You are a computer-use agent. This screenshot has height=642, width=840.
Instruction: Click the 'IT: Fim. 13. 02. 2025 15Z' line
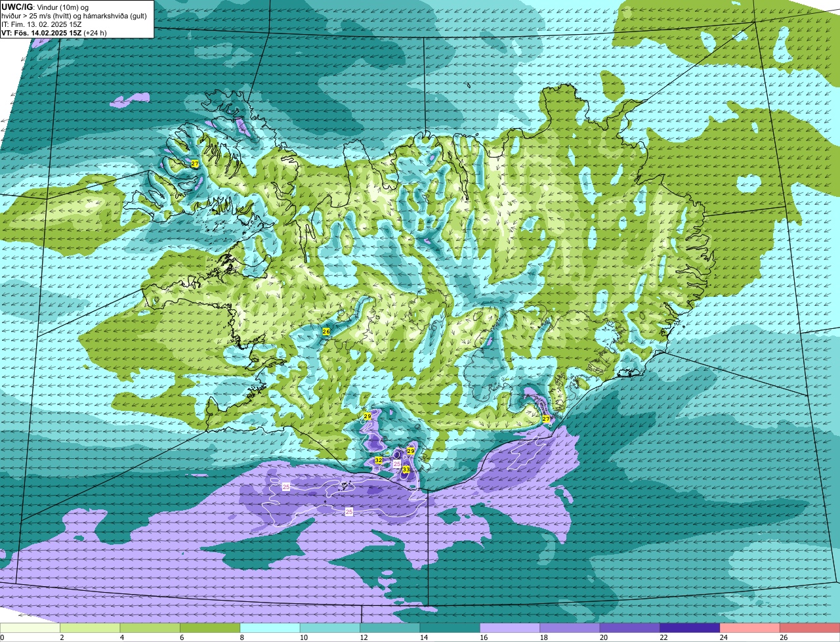pyautogui.click(x=41, y=24)
